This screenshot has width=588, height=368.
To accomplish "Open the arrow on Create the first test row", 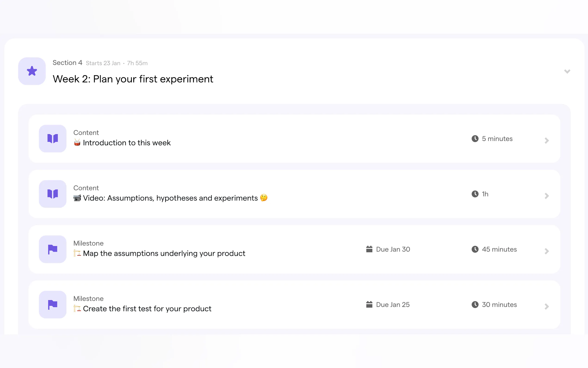I will (x=546, y=306).
